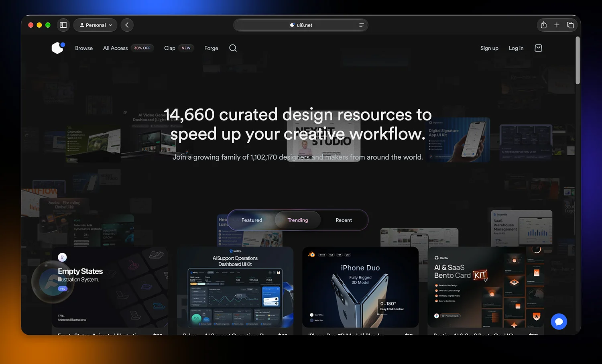Screen dimensions: 602x364
Task: Open the Browse menu
Action: click(x=84, y=48)
